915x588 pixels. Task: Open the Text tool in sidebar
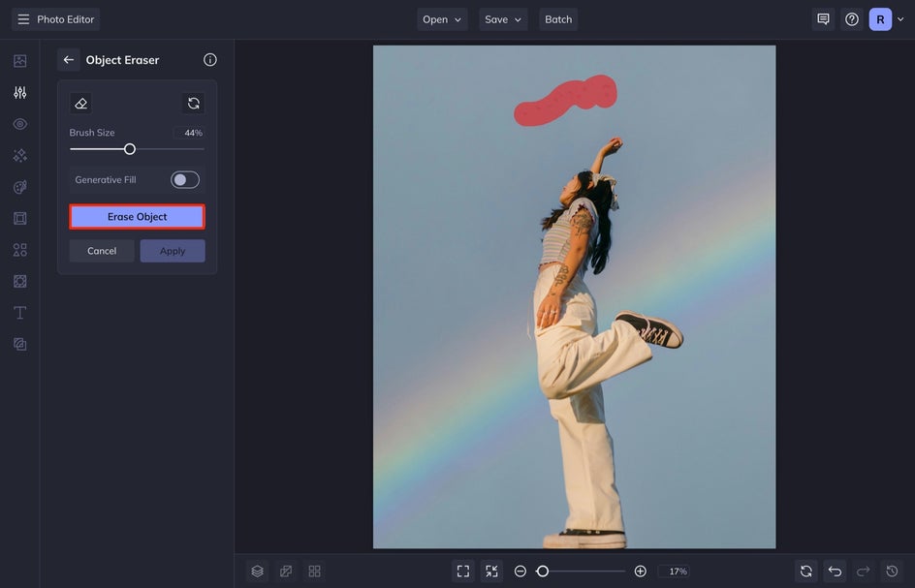19,313
